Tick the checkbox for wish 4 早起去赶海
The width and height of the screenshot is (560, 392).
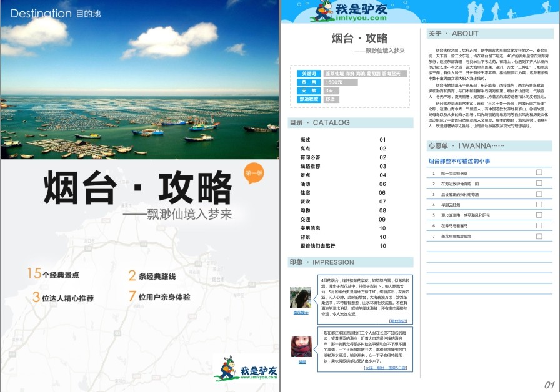click(539, 204)
